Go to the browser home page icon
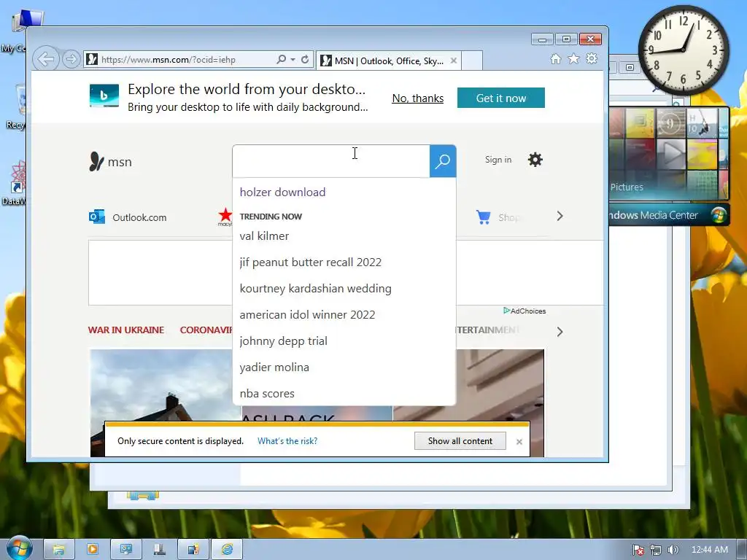The image size is (747, 560). tap(555, 59)
